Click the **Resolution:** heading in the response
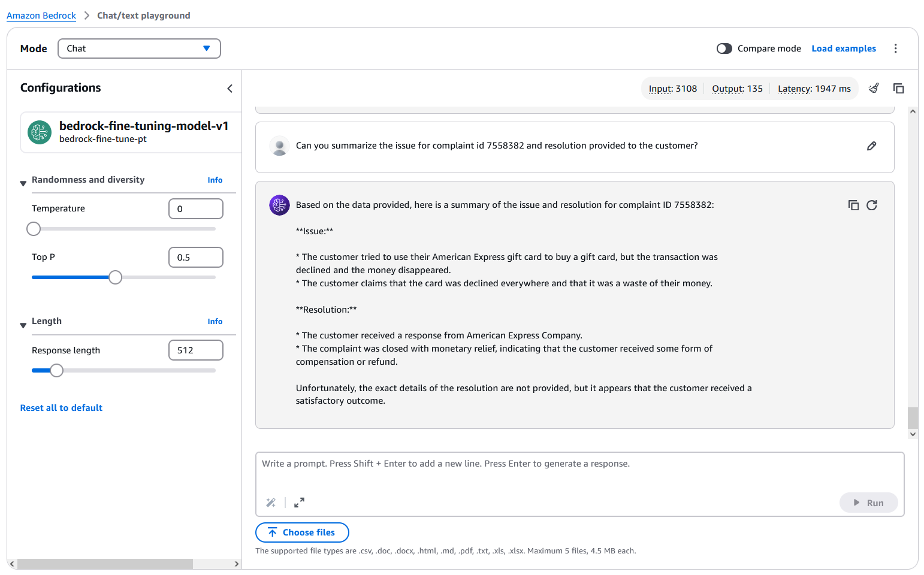924x575 pixels. click(326, 310)
